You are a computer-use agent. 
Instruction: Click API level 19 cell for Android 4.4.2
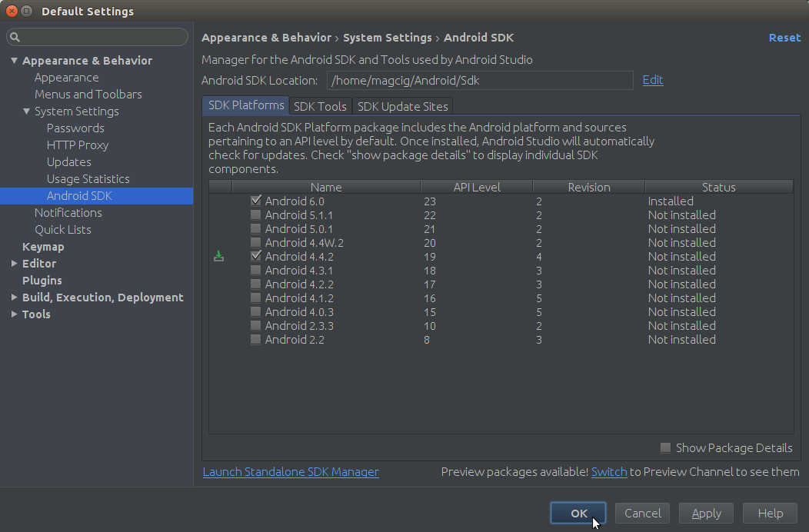[x=430, y=257]
